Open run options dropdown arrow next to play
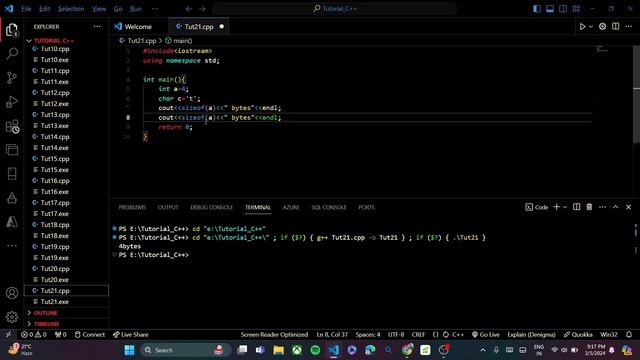Screen dimensions: 640x360 591,27
